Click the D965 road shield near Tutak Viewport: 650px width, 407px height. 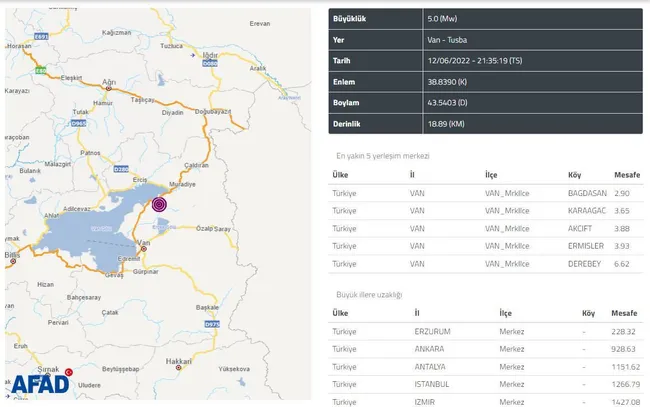tap(77, 125)
